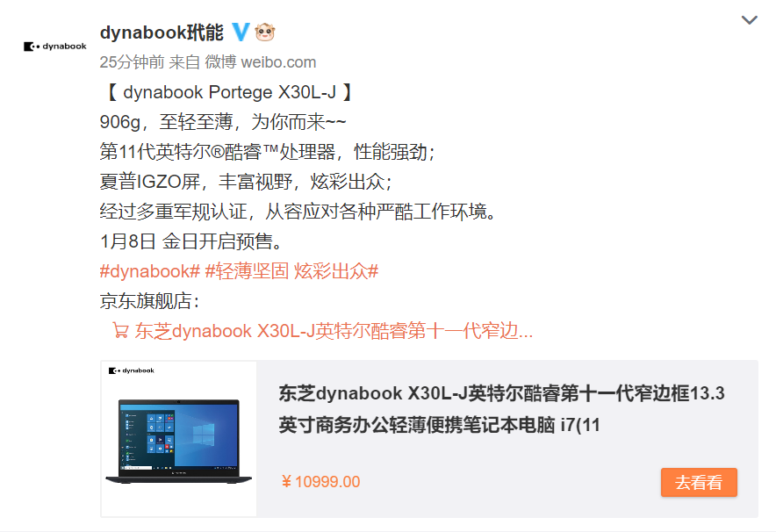Open the 东芝dynabook X30L-J product text link
This screenshot has height=532, width=776.
point(334,331)
